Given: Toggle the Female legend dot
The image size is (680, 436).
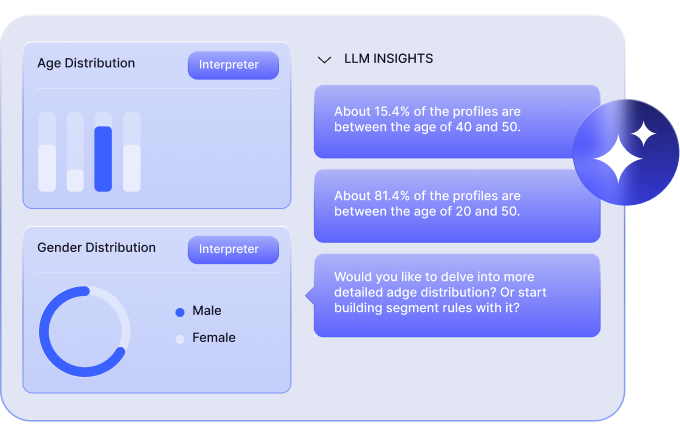Looking at the screenshot, I should click(x=180, y=339).
